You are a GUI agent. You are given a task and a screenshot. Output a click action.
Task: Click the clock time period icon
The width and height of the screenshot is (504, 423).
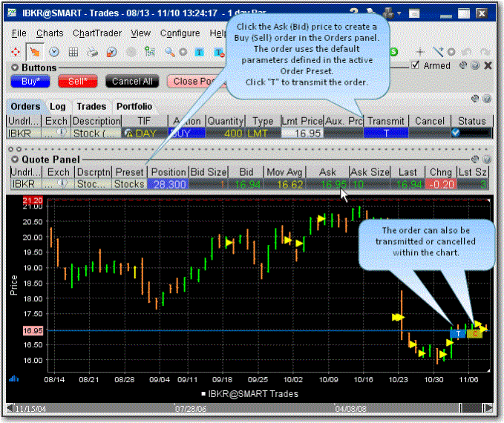54,51
